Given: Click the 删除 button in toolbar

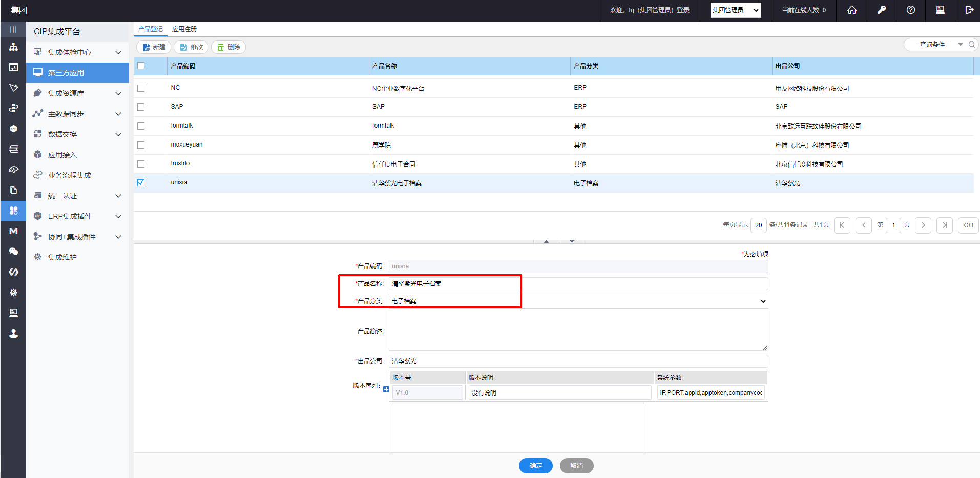Looking at the screenshot, I should [x=228, y=47].
